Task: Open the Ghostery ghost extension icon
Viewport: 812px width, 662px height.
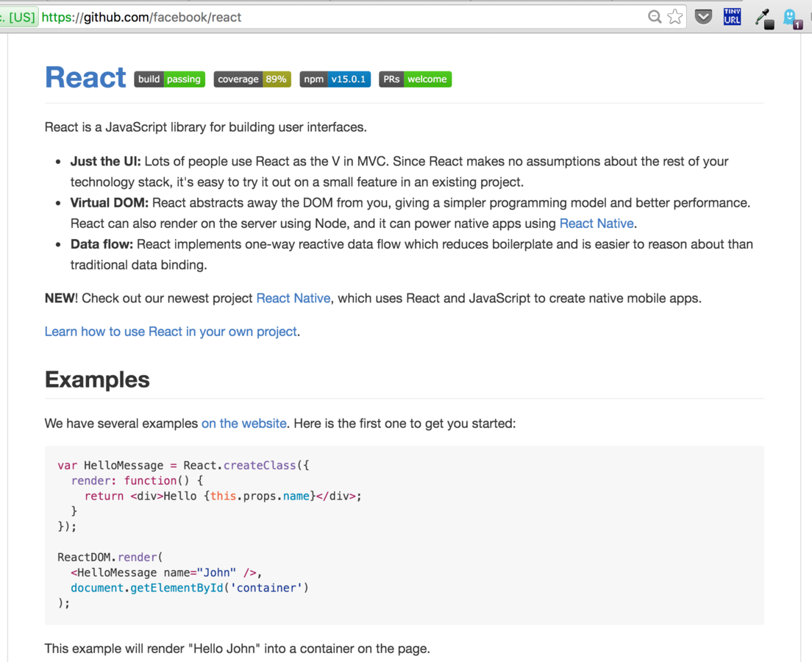Action: (792, 18)
